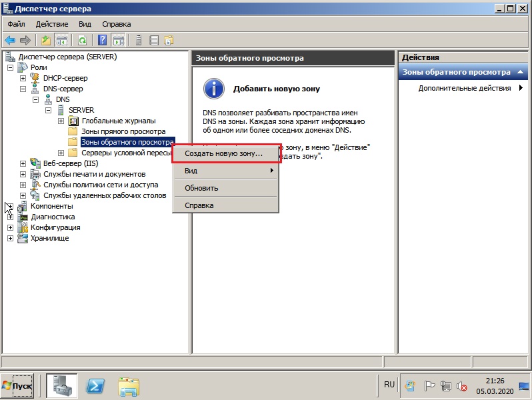Expand the DHCP-сервер node
The height and width of the screenshot is (400, 532).
point(23,79)
